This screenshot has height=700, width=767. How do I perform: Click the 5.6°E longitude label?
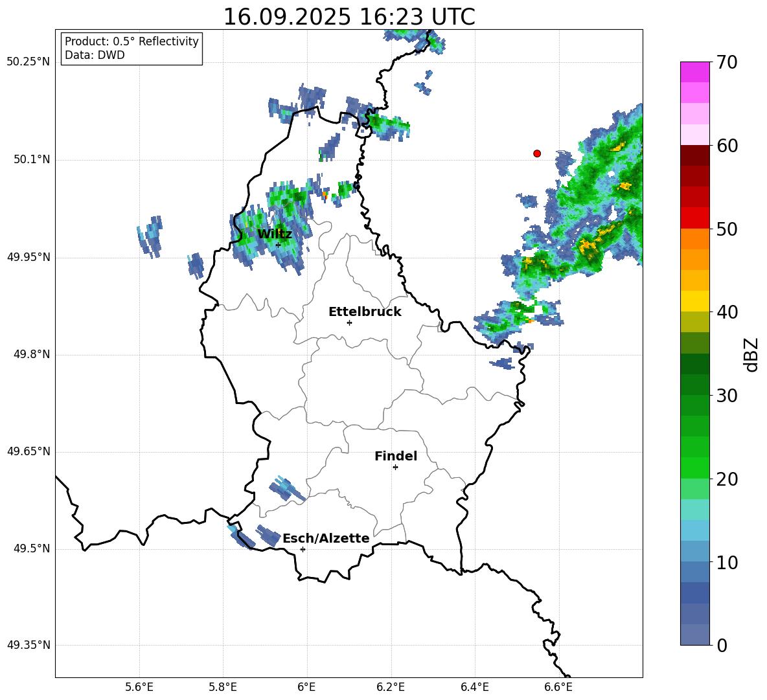click(139, 687)
